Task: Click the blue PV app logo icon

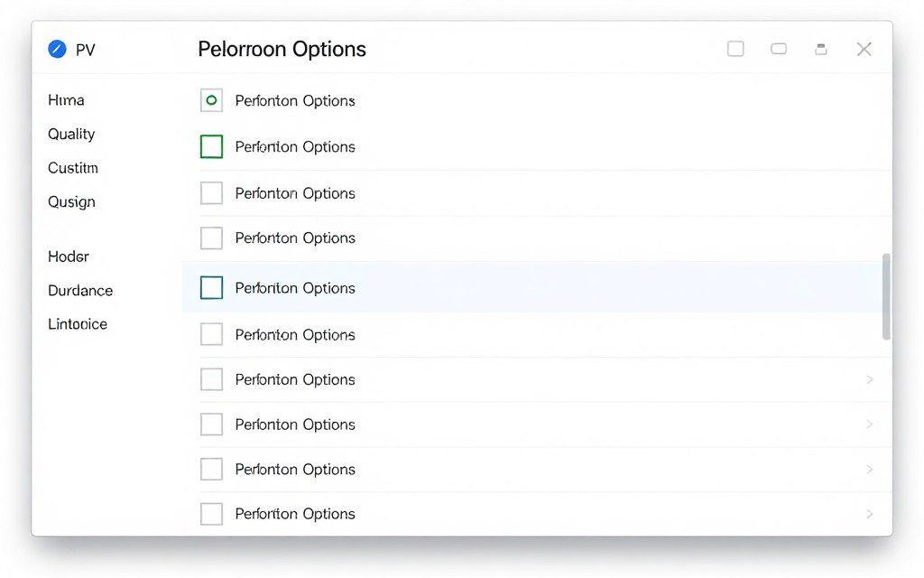Action: coord(56,49)
